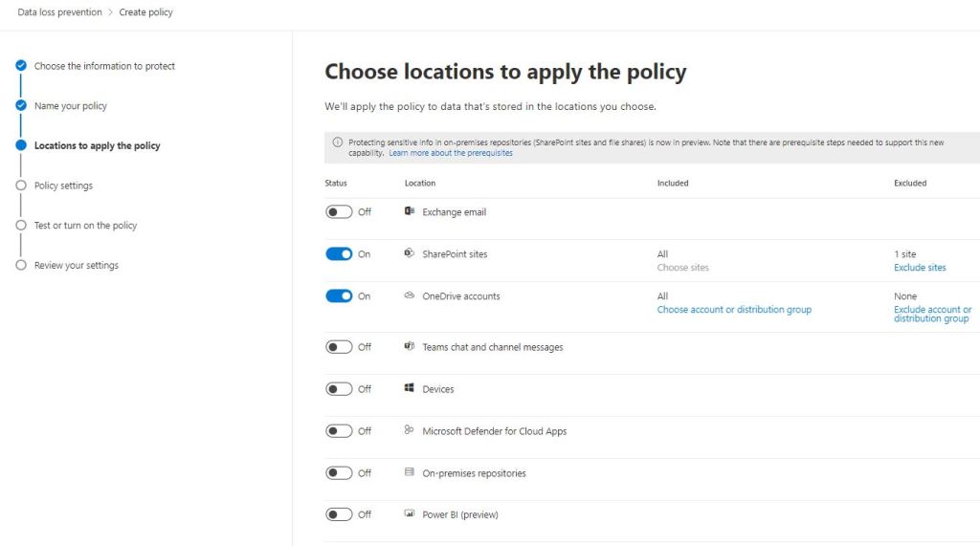Disable the SharePoint sites toggle
Image resolution: width=980 pixels, height=546 pixels.
tap(339, 254)
